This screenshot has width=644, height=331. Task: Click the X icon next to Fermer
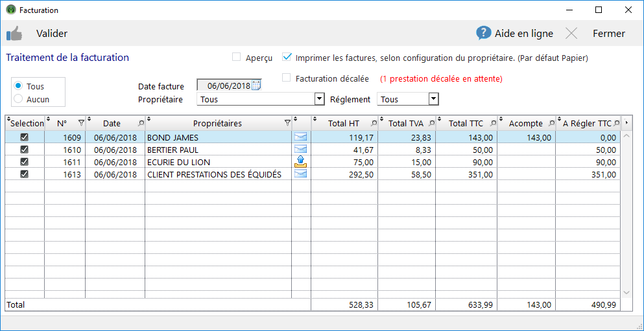pos(571,34)
